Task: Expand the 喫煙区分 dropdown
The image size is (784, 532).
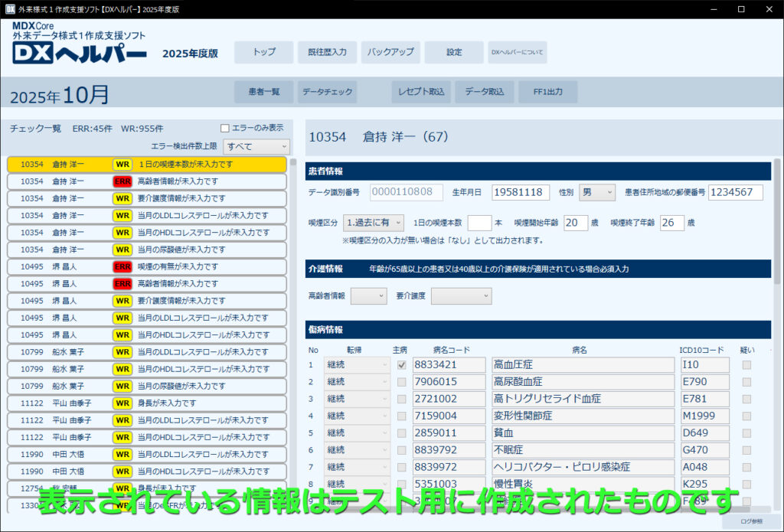Action: click(374, 223)
